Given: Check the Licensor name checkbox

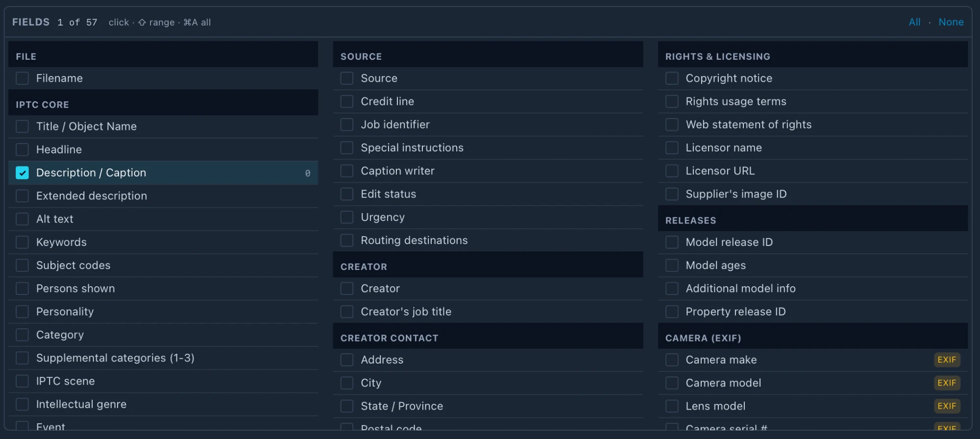Looking at the screenshot, I should (672, 147).
